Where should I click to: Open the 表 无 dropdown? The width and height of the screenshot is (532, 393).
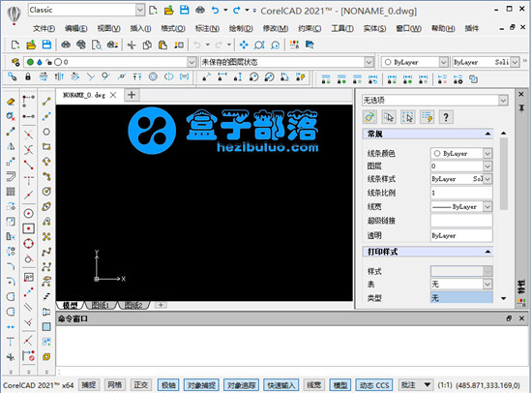pyautogui.click(x=488, y=284)
